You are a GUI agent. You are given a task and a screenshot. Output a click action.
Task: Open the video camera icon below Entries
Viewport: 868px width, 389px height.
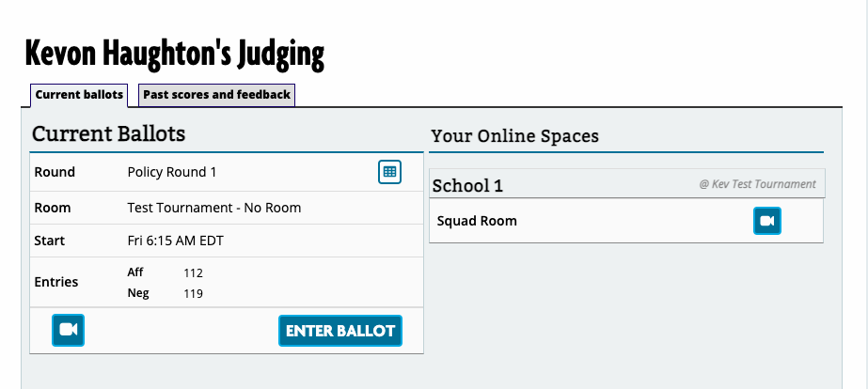(x=68, y=330)
